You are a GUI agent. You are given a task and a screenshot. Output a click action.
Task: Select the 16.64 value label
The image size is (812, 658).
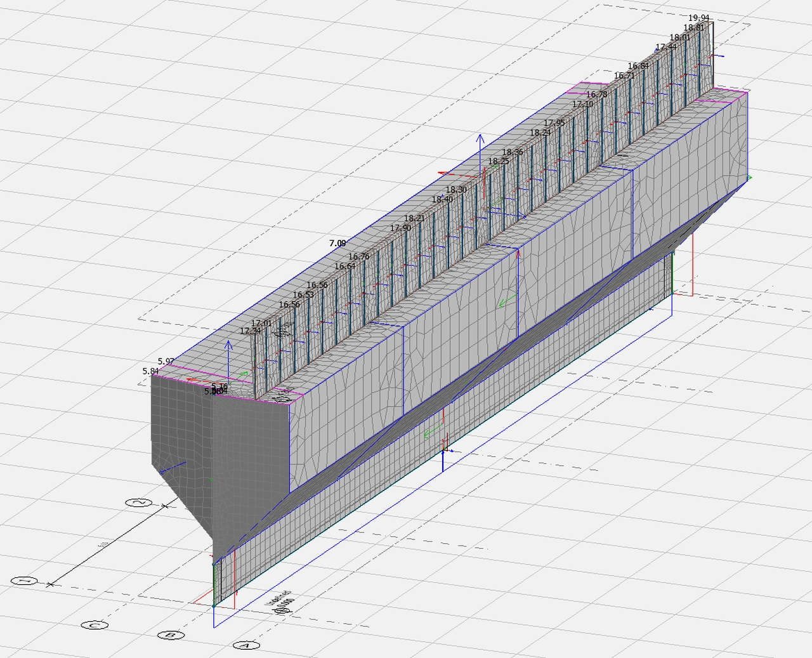coord(345,266)
